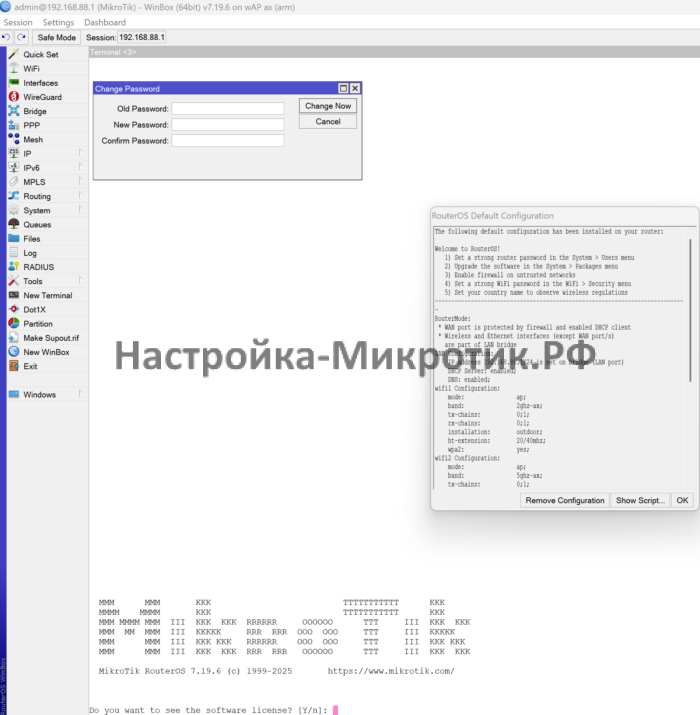Screen dimensions: 700x715
Task: Close the Change Password window
Action: coord(355,88)
